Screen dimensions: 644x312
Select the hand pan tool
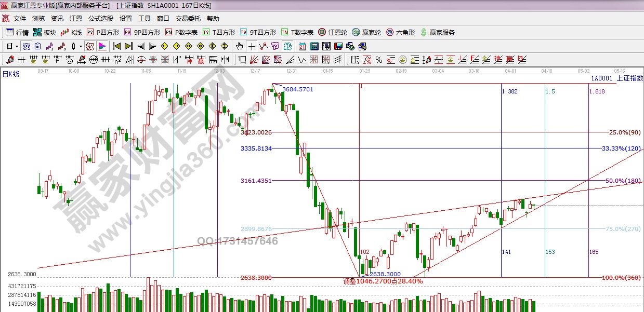[x=239, y=46]
